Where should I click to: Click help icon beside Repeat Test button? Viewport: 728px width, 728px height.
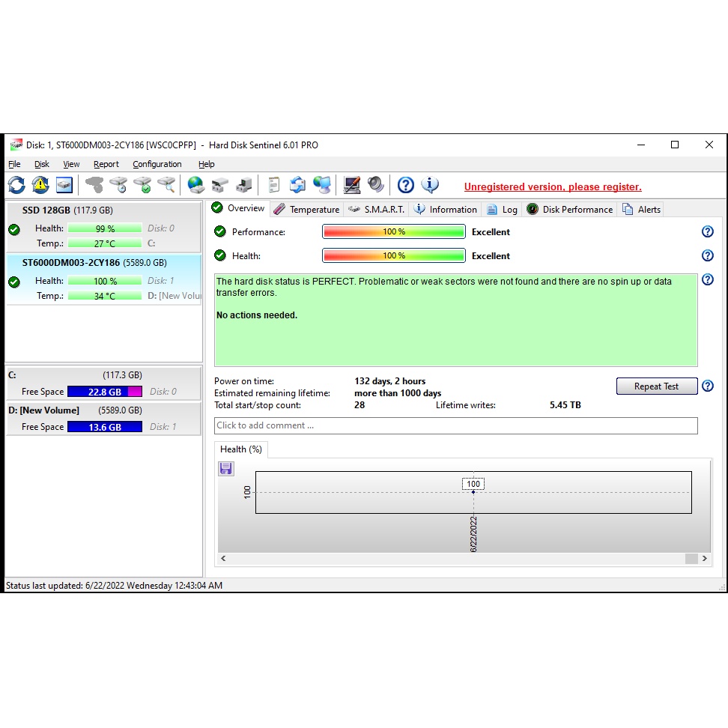[707, 386]
